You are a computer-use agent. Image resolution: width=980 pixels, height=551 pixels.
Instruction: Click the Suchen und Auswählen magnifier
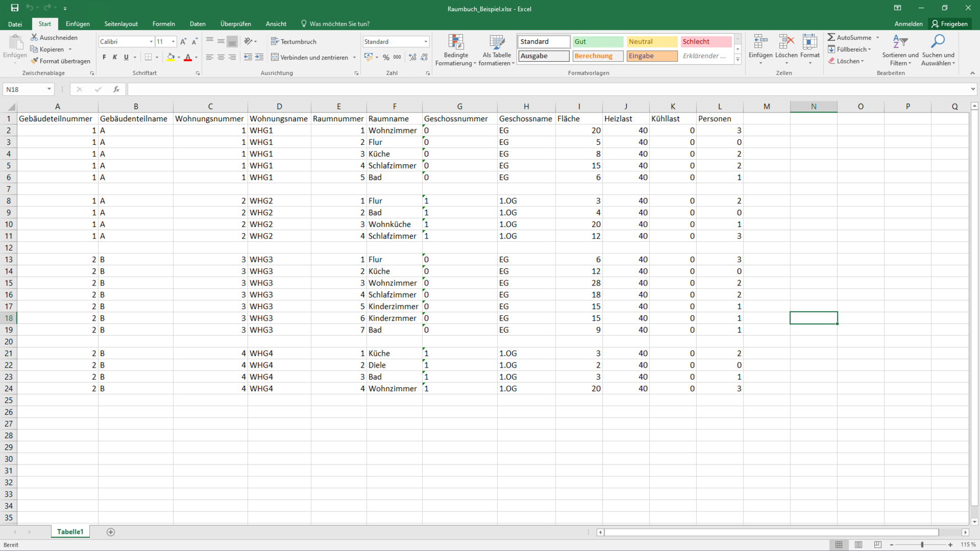(938, 50)
